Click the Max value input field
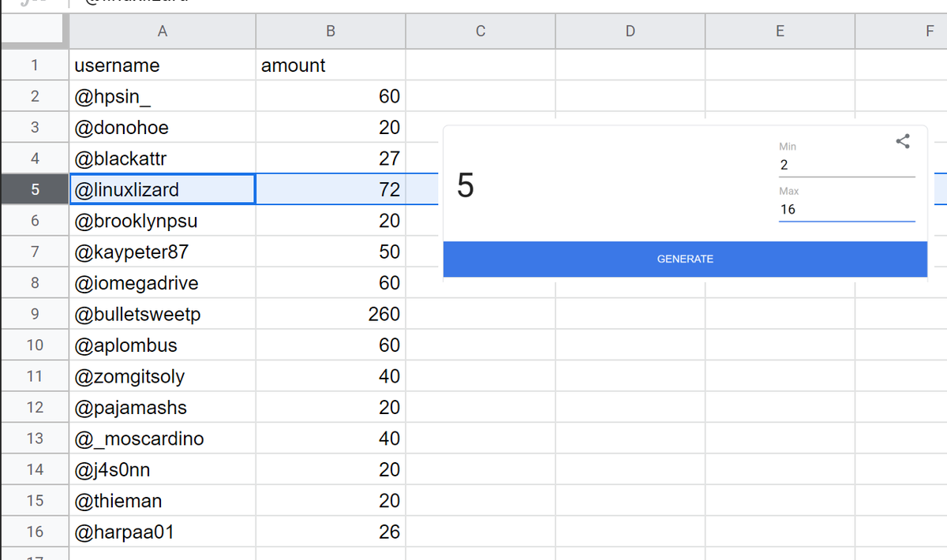 click(x=846, y=210)
